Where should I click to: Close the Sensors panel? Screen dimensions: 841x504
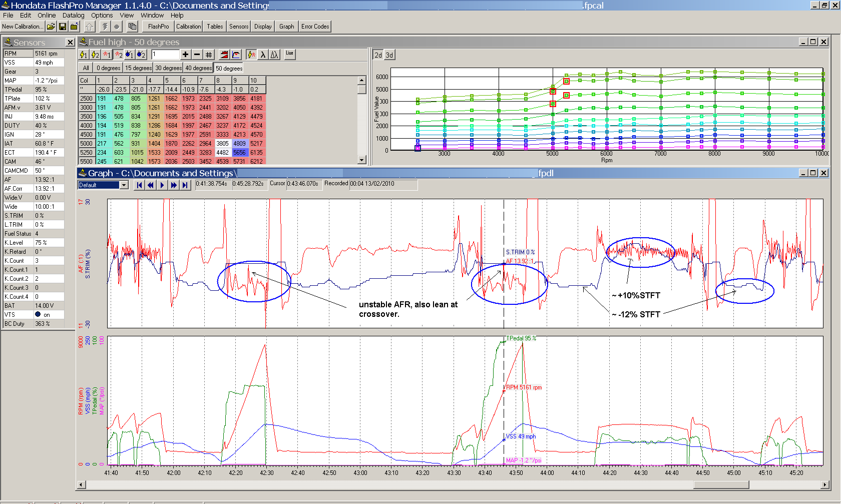pos(70,43)
